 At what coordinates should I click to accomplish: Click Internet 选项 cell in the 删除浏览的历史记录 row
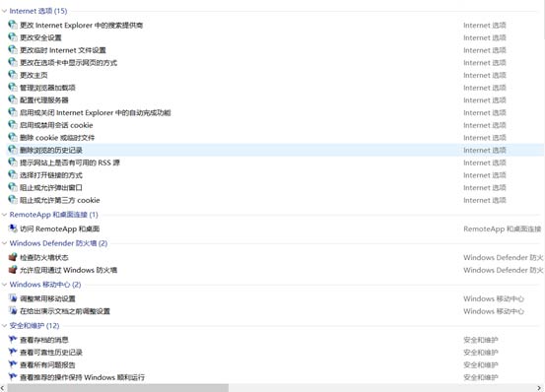pyautogui.click(x=485, y=150)
